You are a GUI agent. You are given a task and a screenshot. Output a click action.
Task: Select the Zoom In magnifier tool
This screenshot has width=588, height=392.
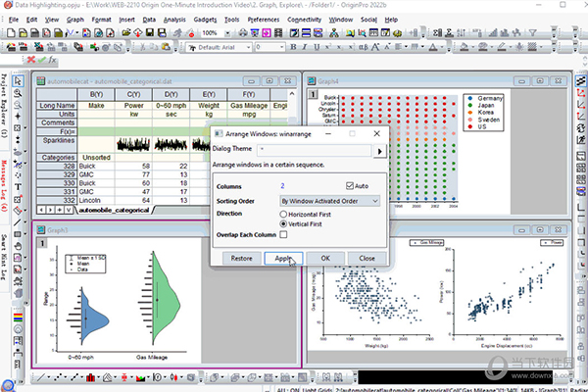(18, 93)
